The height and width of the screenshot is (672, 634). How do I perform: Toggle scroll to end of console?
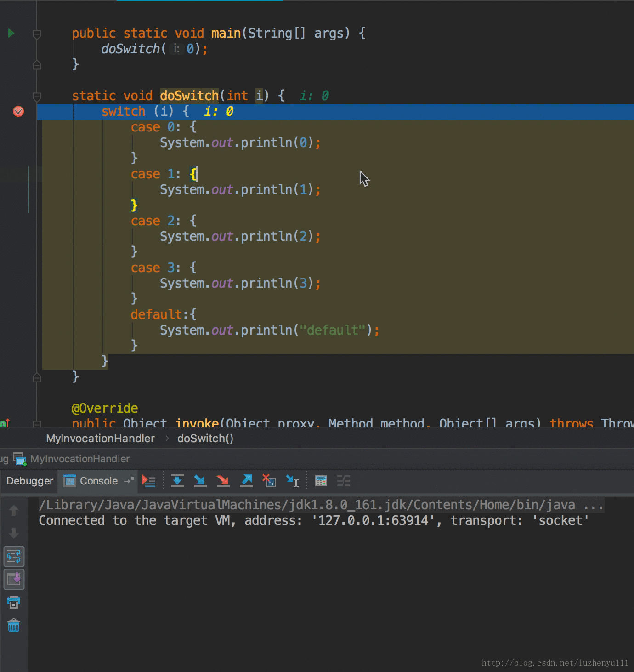point(14,579)
